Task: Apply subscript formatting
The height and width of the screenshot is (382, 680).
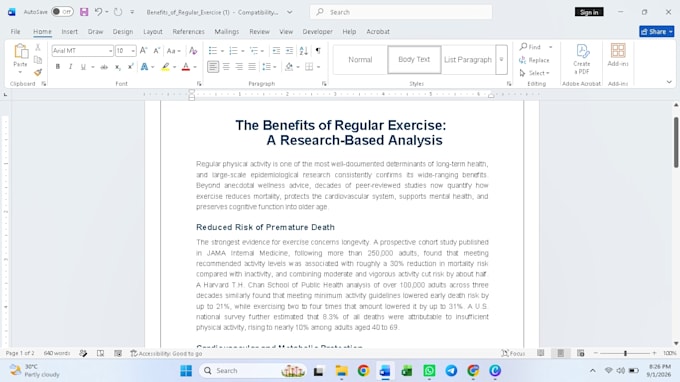Action: tap(118, 67)
